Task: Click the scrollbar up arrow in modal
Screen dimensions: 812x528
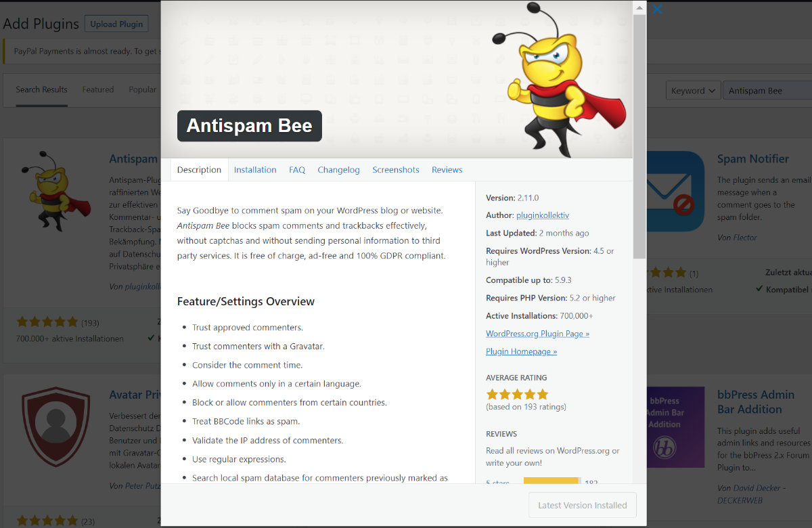Action: click(x=639, y=7)
